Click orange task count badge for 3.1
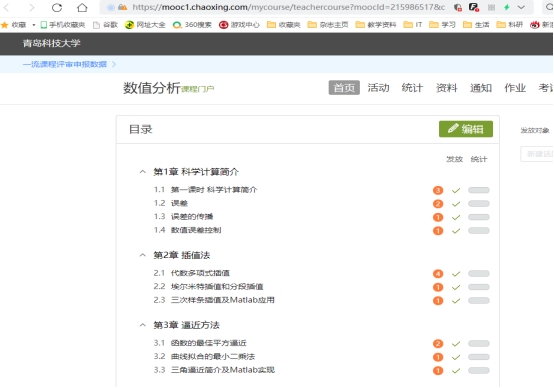This screenshot has height=388, width=554. coord(438,344)
